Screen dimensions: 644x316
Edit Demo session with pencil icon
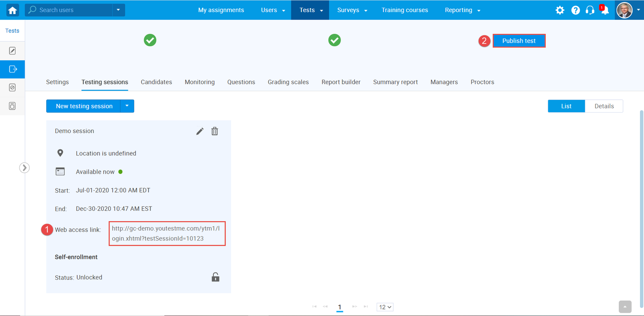click(200, 131)
